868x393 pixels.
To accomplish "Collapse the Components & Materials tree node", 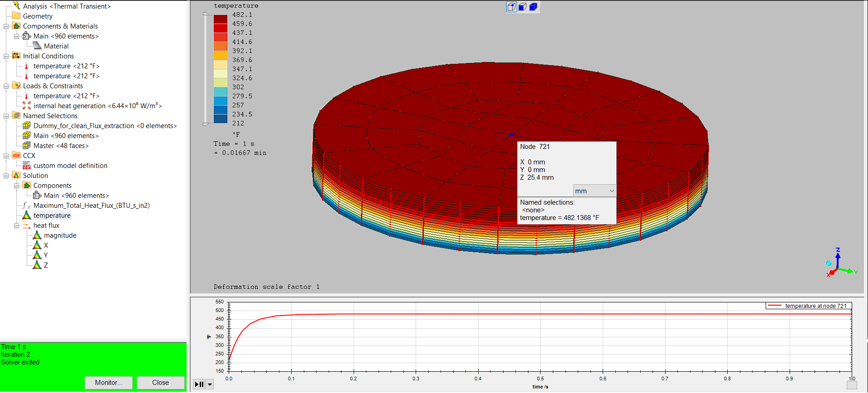I will [6, 26].
